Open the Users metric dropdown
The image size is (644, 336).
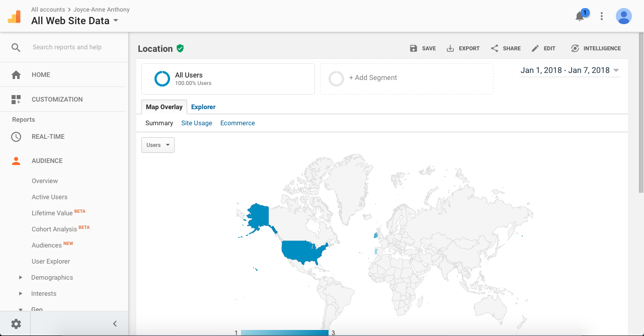point(158,145)
